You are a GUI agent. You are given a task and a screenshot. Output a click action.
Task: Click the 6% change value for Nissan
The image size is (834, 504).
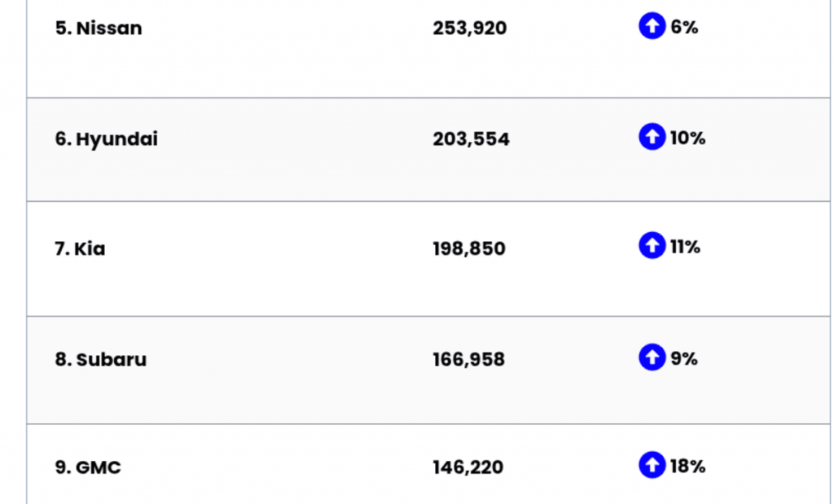click(684, 28)
